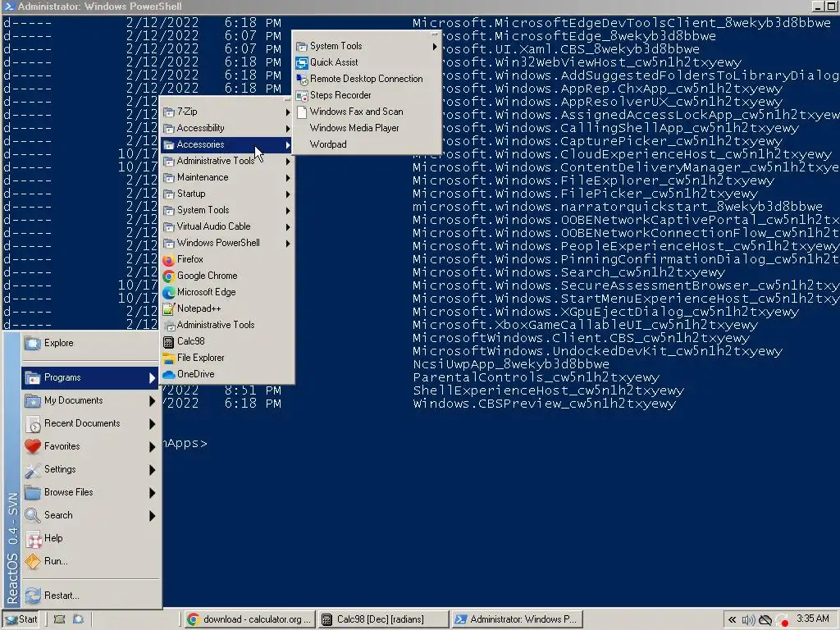Viewport: 840px width, 630px height.
Task: Expand the Windows PowerShell submenu arrow
Action: [x=288, y=243]
